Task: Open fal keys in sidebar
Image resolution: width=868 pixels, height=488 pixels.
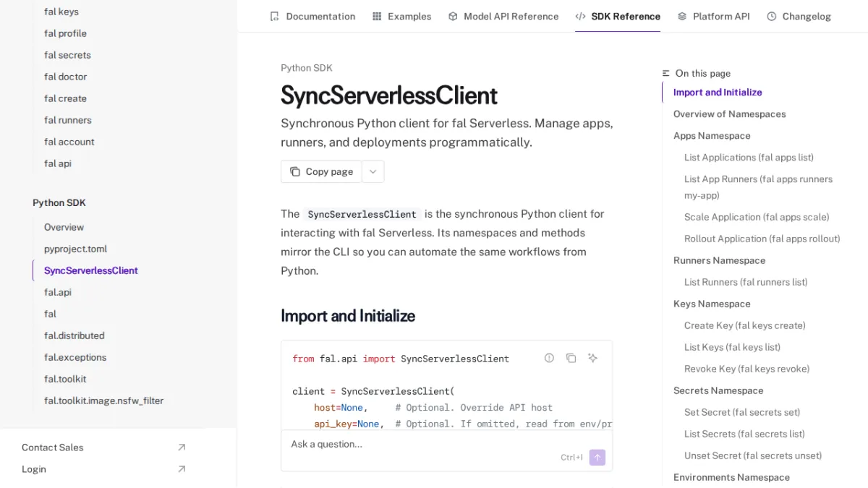Action: click(x=61, y=12)
